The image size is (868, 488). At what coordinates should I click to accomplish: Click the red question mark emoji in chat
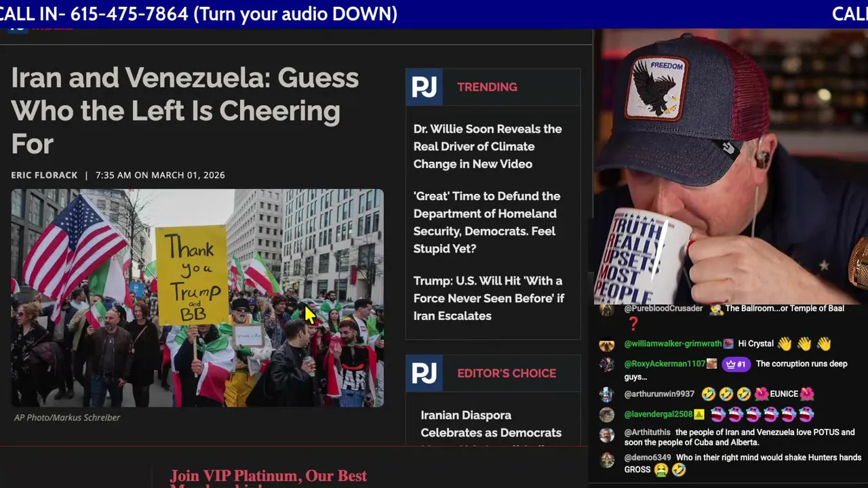(633, 325)
